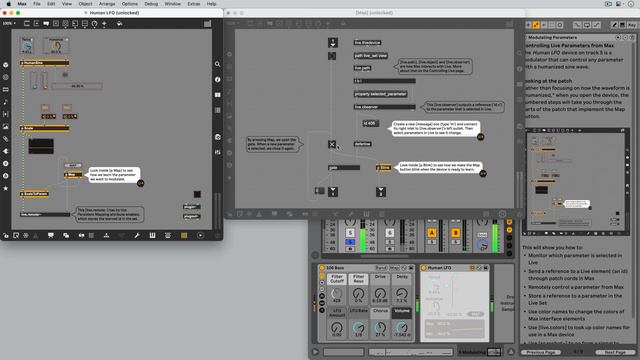Open the search sidebar in Human LFO window

(x=218, y=64)
